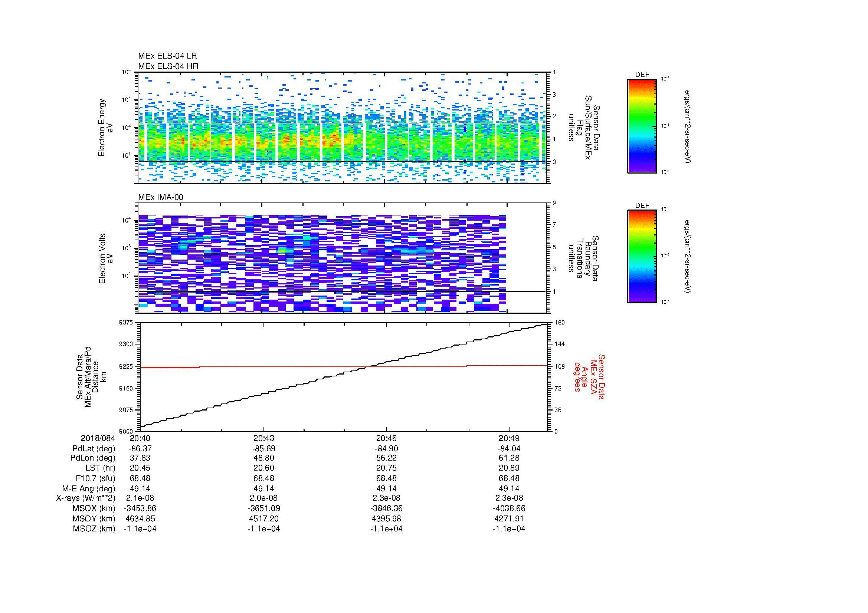Image resolution: width=868 pixels, height=613 pixels.
Task: Click the '20:40' time tick label
Action: [x=140, y=438]
